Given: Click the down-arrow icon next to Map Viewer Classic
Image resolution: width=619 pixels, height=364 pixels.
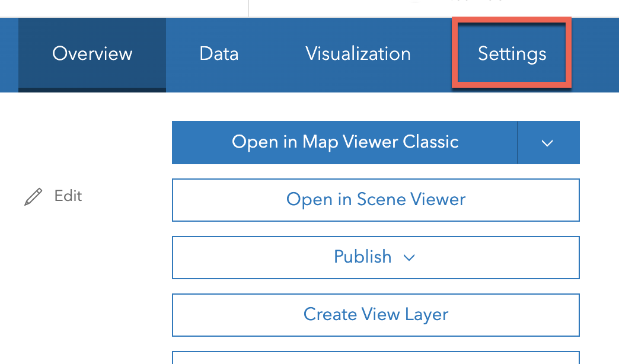Looking at the screenshot, I should coord(548,143).
